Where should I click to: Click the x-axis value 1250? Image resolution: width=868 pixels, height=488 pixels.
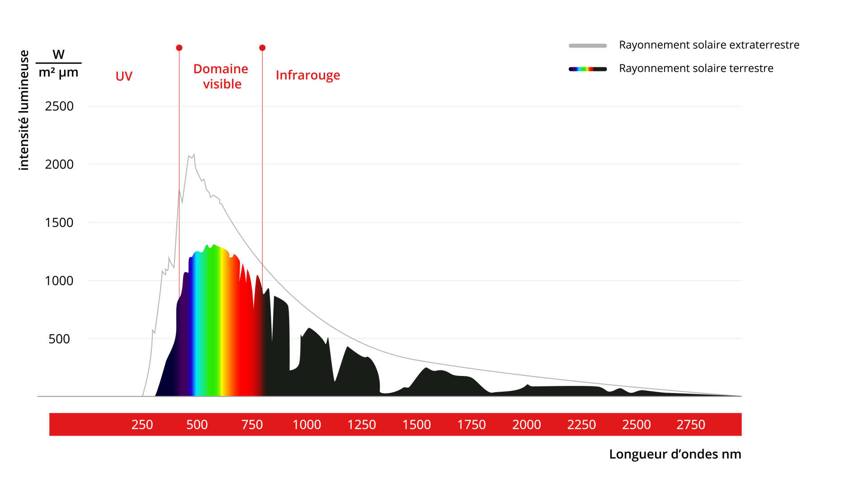pyautogui.click(x=362, y=425)
